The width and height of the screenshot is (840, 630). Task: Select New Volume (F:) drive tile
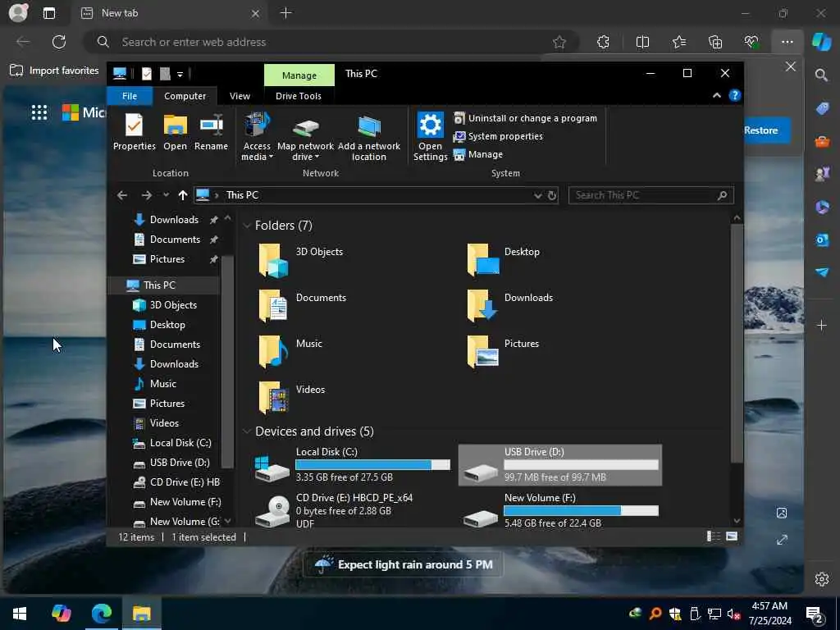click(559, 510)
